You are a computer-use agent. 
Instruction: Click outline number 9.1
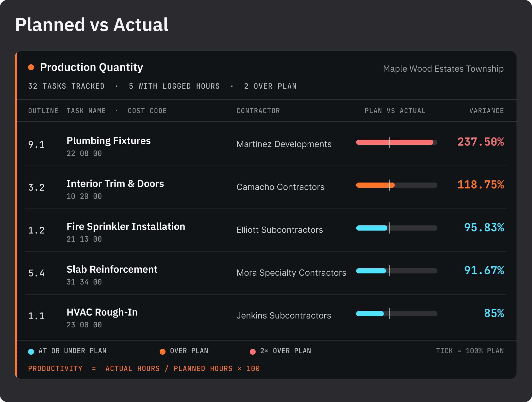pyautogui.click(x=36, y=145)
